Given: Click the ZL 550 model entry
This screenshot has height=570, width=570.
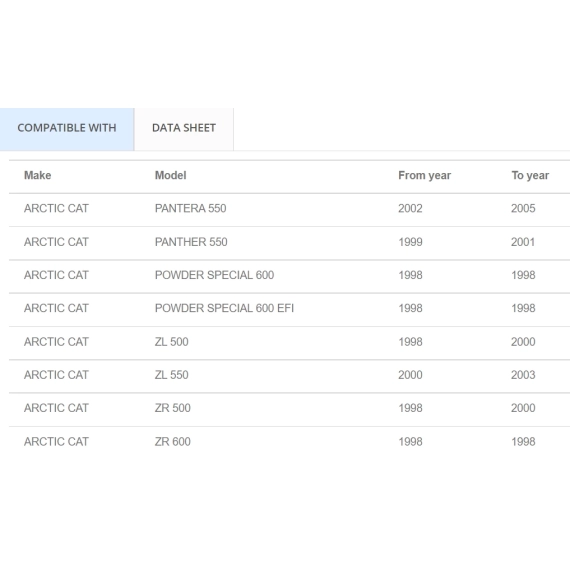Looking at the screenshot, I should [172, 375].
